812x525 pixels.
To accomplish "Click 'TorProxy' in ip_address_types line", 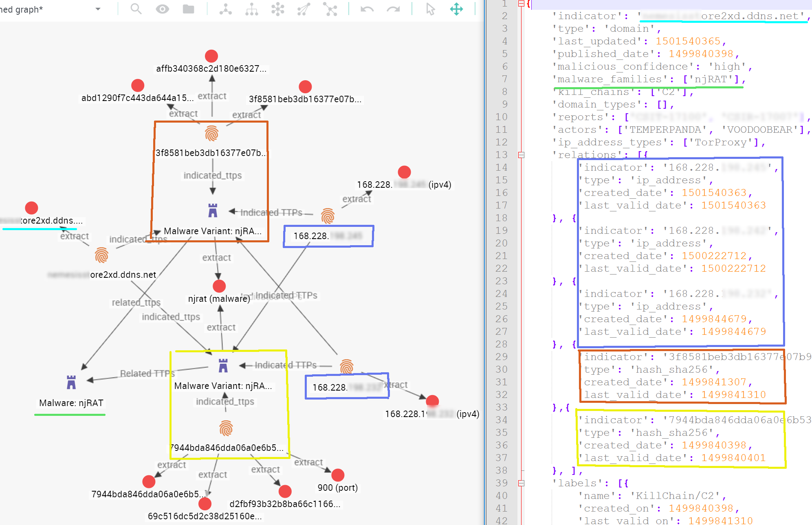I will (720, 142).
